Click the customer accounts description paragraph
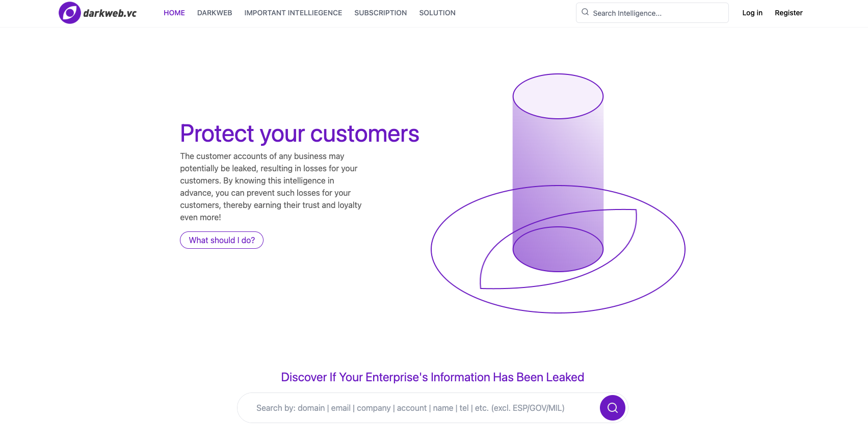868x445 pixels. coord(271,187)
